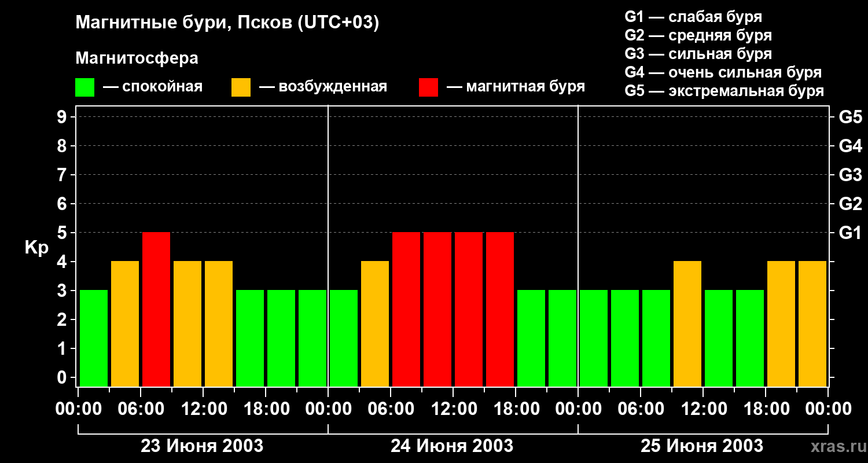Image resolution: width=868 pixels, height=463 pixels.
Task: Click the 18:00 time label for 23 Июня
Action: (266, 409)
